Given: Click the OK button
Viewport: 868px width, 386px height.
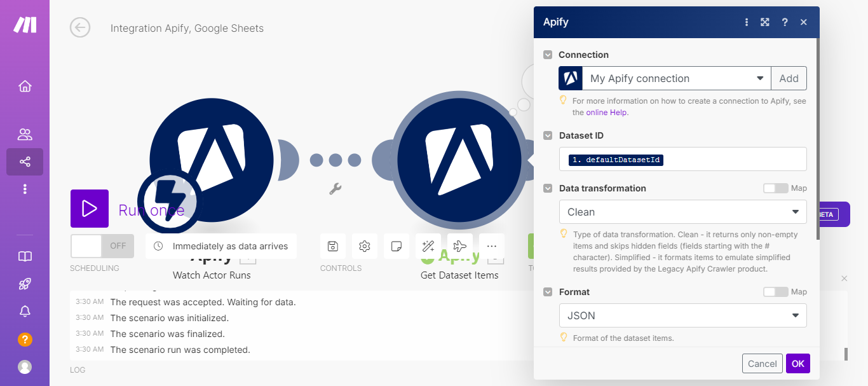Looking at the screenshot, I should click(x=797, y=364).
